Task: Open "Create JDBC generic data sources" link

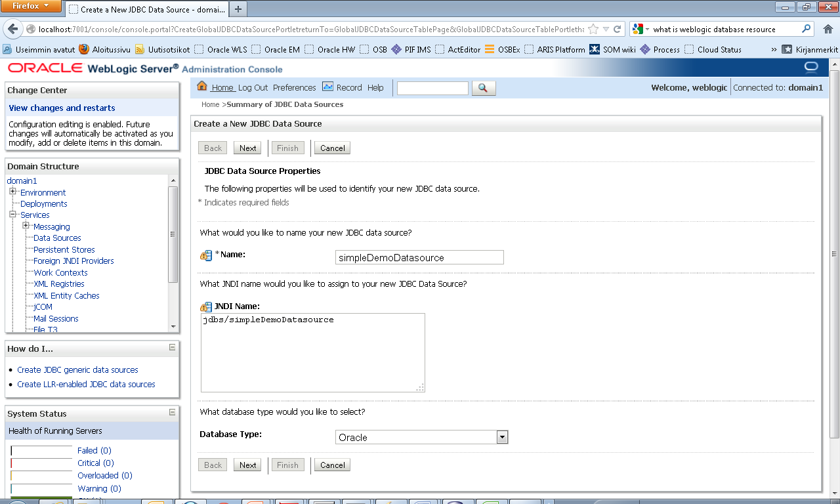Action: click(77, 369)
